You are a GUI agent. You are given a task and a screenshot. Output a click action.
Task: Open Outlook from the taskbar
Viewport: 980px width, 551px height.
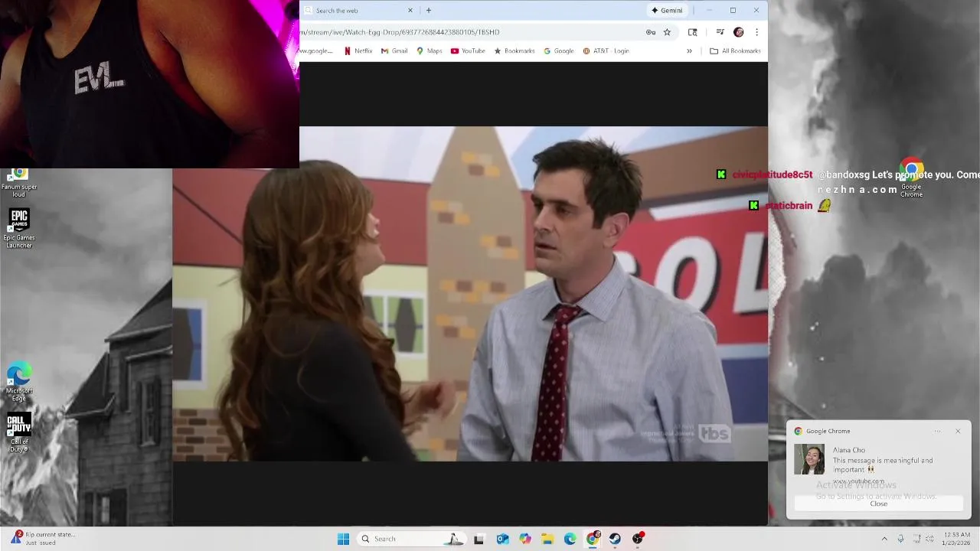(502, 539)
